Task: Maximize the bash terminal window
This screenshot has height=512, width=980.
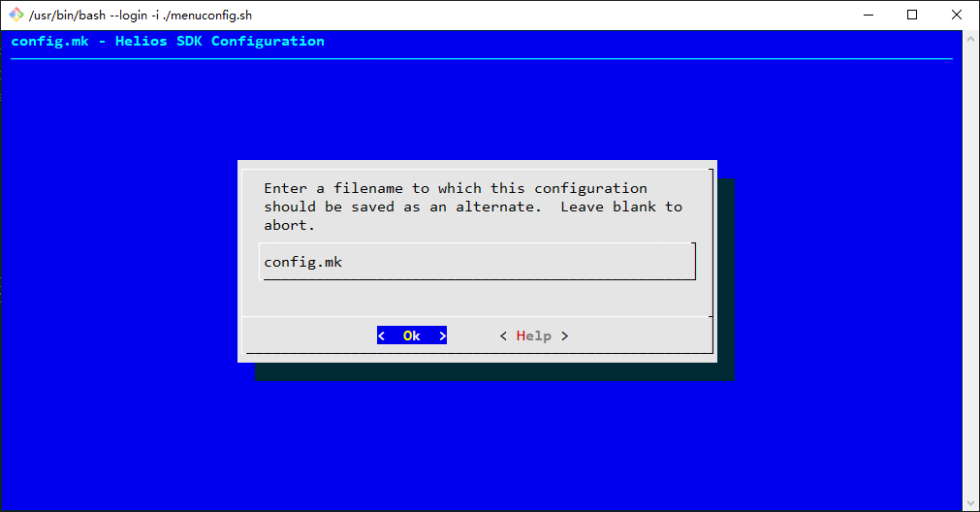Action: coord(912,15)
